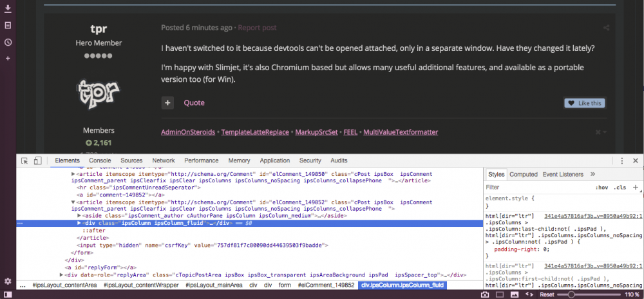Add a web panel with plus icon

(7, 59)
